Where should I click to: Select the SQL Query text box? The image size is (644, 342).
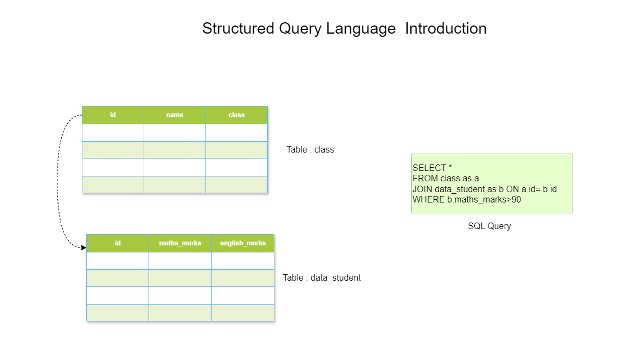[x=492, y=183]
